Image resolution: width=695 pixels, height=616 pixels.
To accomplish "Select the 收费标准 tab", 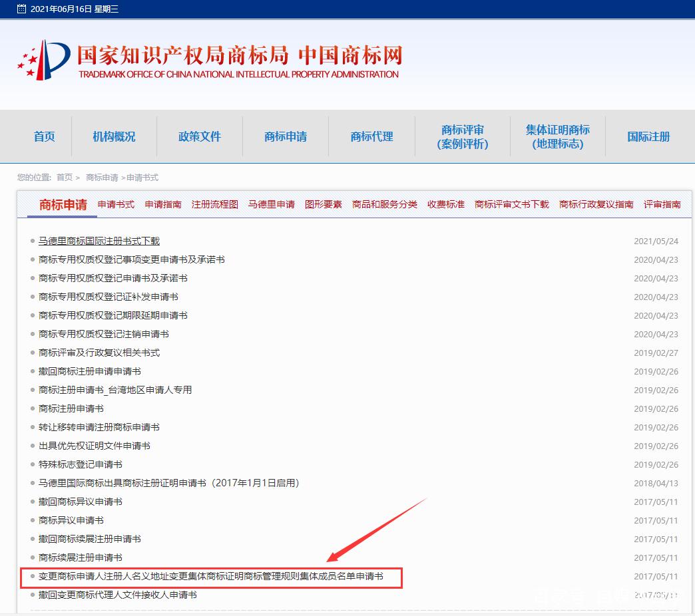I will [445, 204].
